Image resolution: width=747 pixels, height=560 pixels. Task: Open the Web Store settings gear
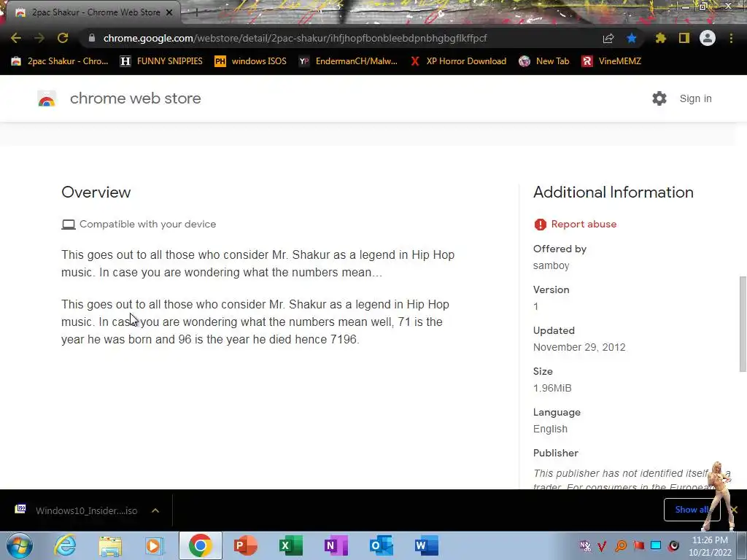[659, 98]
